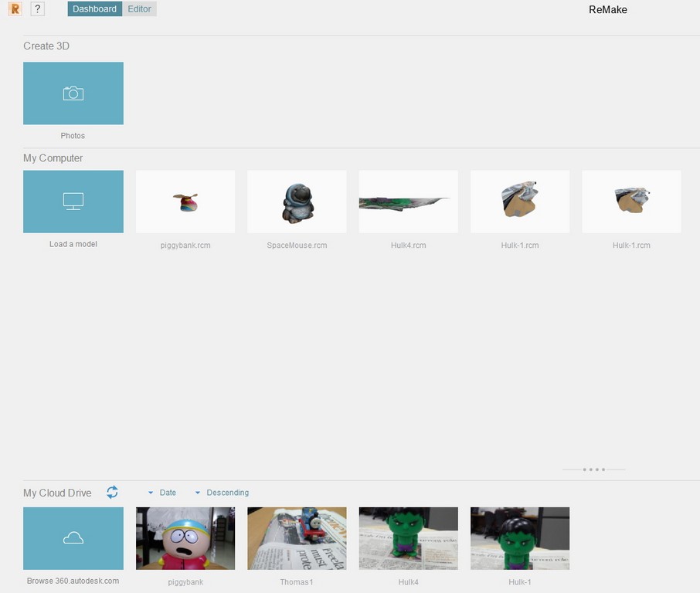The width and height of the screenshot is (700, 593).
Task: Click the piggybank.rcm file name
Action: point(185,246)
